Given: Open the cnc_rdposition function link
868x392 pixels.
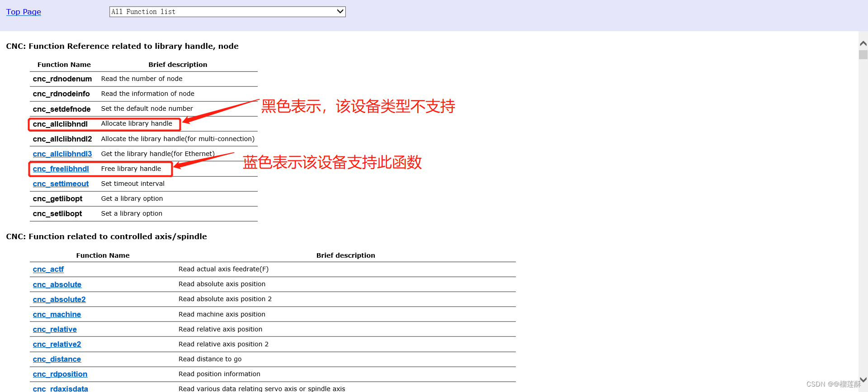Looking at the screenshot, I should [60, 374].
